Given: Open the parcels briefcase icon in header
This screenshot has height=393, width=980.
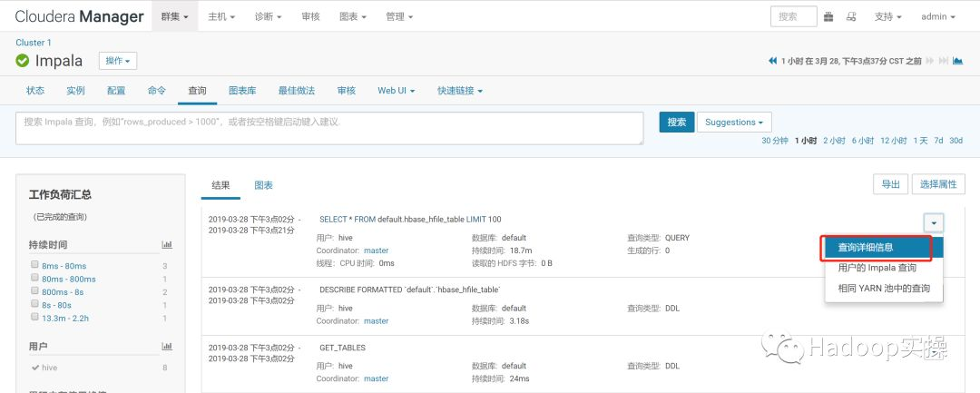Looking at the screenshot, I should click(828, 17).
